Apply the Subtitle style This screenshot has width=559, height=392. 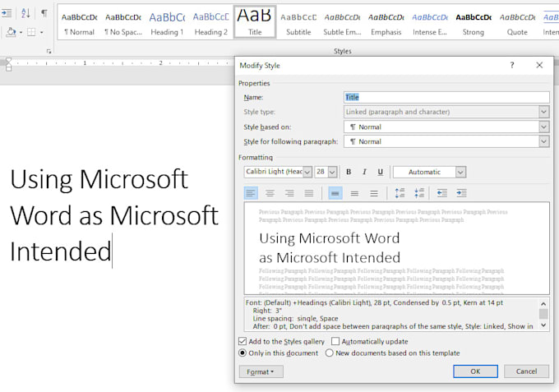coord(298,24)
